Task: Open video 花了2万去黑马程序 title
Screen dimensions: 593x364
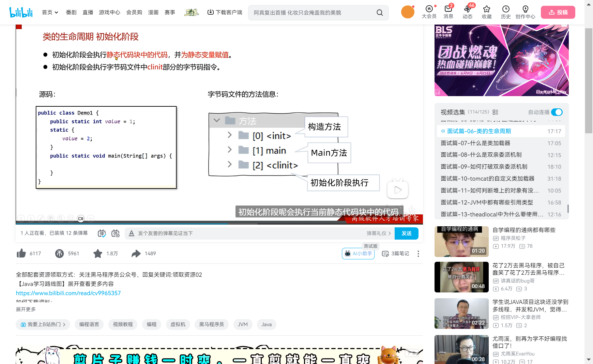Action: click(x=529, y=269)
